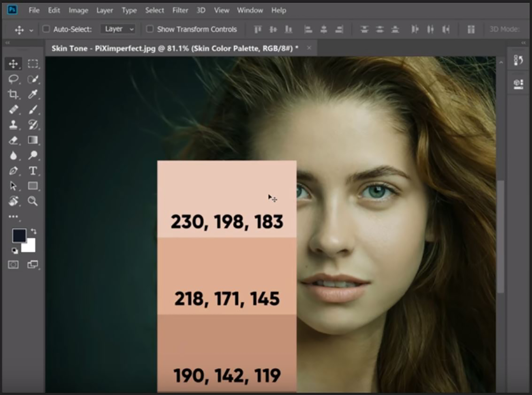Open the Select menu
This screenshot has width=532, height=395.
coord(155,10)
